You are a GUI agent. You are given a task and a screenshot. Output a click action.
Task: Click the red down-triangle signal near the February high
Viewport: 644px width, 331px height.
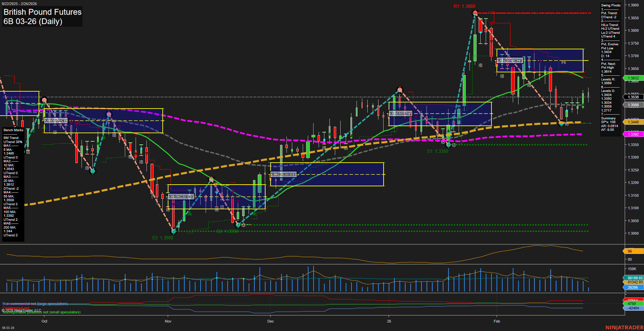pos(491,24)
